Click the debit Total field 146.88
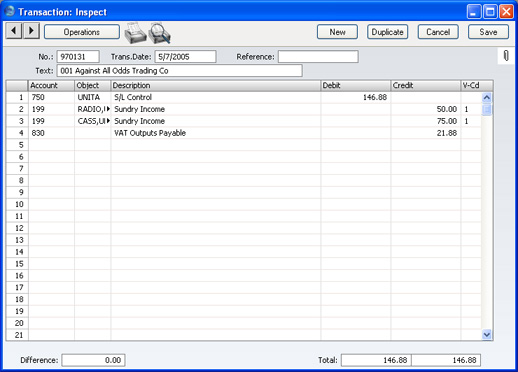The image size is (518, 372). (x=376, y=360)
